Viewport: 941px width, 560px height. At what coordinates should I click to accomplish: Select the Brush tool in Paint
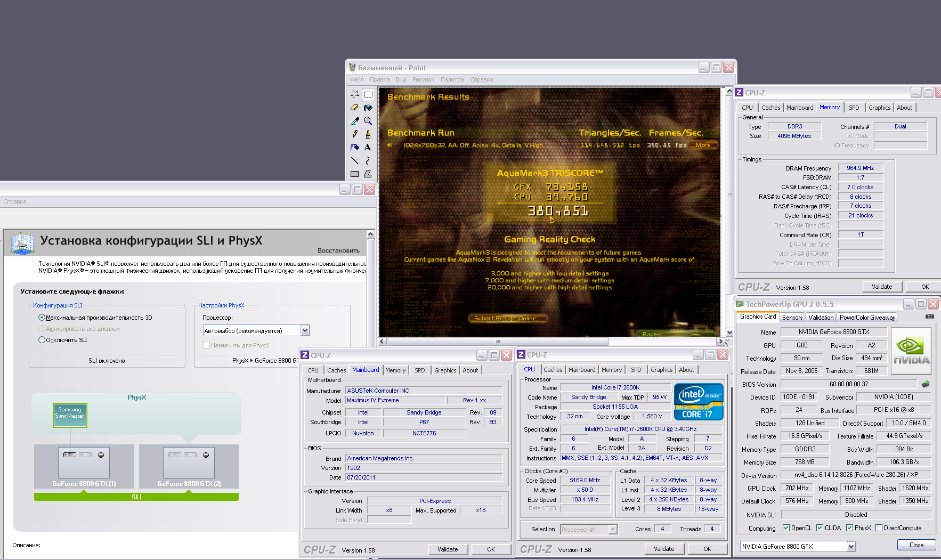click(x=368, y=134)
